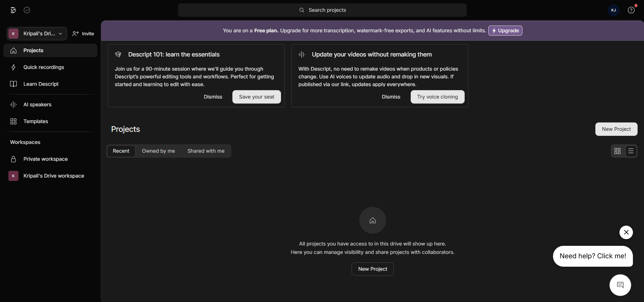The image size is (644, 302).
Task: Click New Project button beside Projects heading
Action: point(616,129)
